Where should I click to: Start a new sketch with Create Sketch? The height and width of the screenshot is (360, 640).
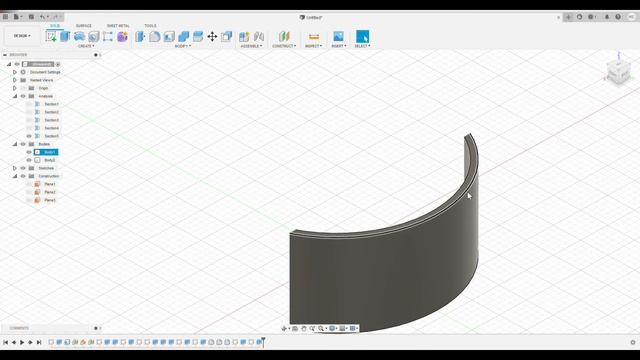point(51,36)
